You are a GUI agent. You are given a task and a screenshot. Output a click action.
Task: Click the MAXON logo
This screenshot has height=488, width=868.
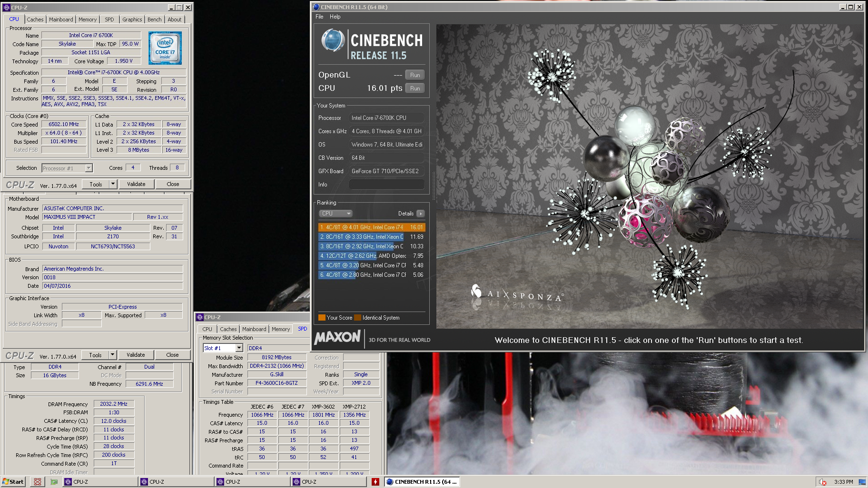(337, 337)
